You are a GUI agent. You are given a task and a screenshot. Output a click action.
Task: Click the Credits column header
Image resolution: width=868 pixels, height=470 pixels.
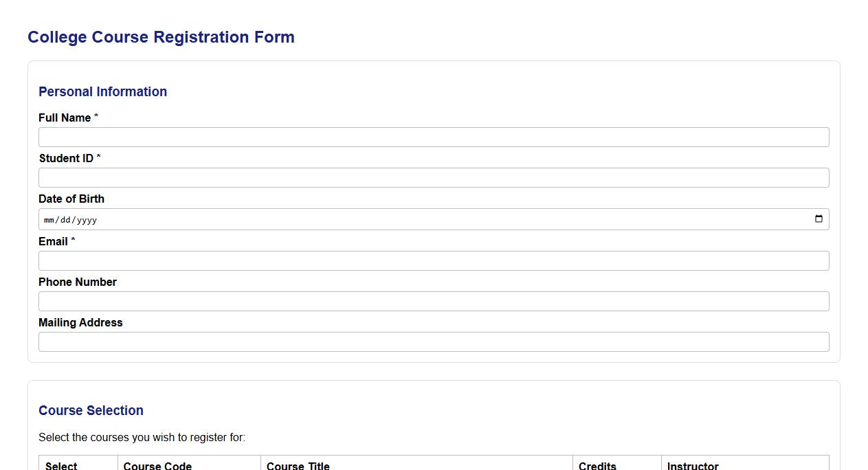click(597, 465)
